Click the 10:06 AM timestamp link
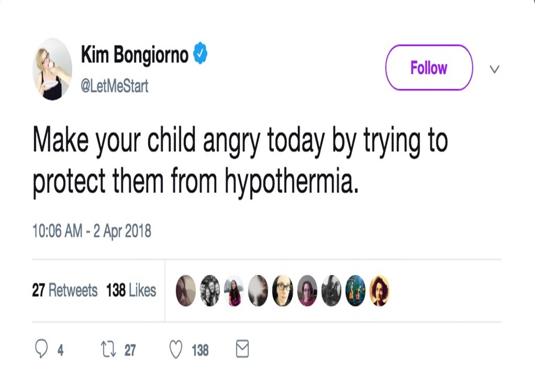This screenshot has width=535, height=392. click(x=93, y=228)
